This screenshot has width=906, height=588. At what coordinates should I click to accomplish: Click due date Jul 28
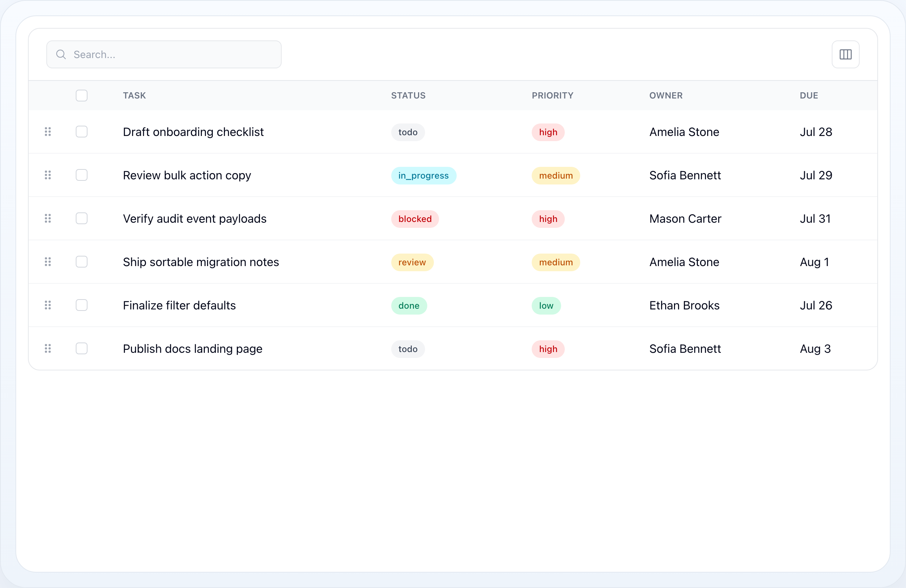[x=816, y=132]
